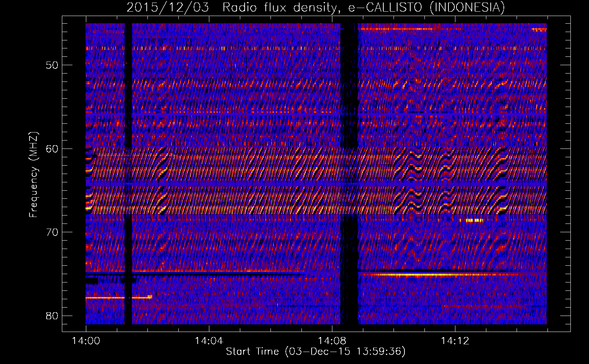Click the '80' frequency tick label
The image size is (589, 364).
[x=52, y=316]
